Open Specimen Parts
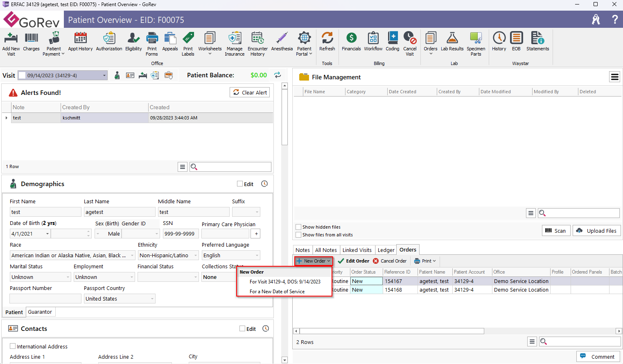Screen dimensions: 623x364 pyautogui.click(x=476, y=44)
